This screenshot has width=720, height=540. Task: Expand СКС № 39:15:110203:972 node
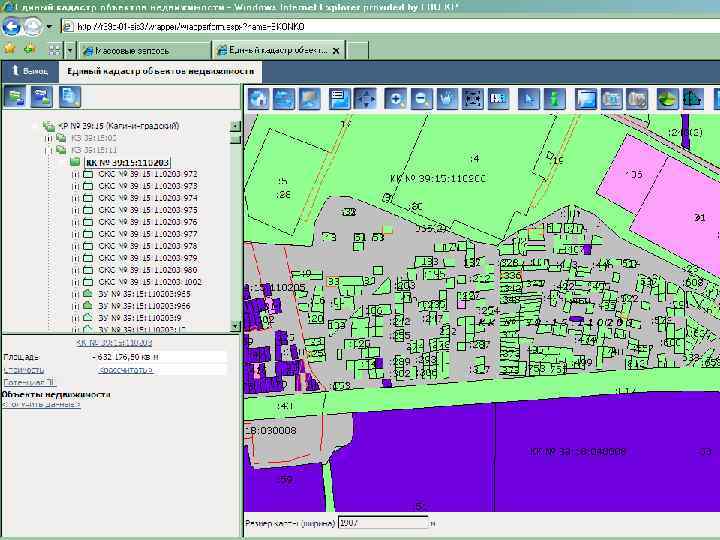[x=74, y=174]
